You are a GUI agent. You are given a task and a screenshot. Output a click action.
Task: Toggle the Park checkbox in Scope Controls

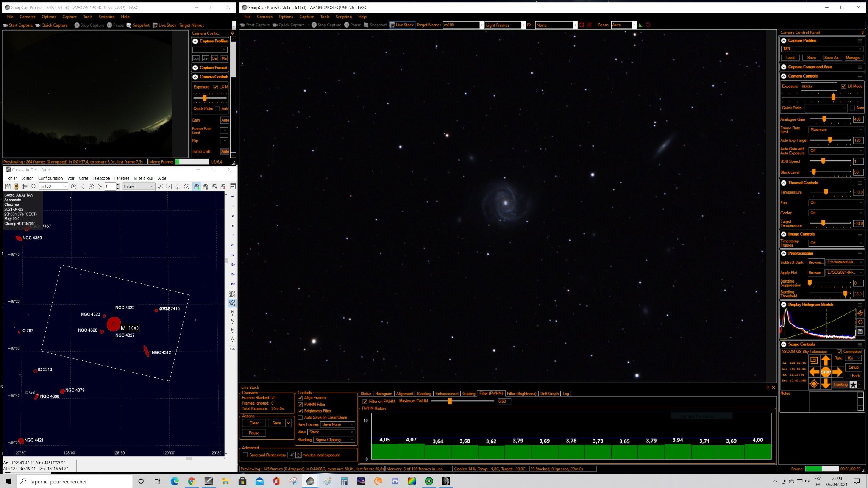848,376
